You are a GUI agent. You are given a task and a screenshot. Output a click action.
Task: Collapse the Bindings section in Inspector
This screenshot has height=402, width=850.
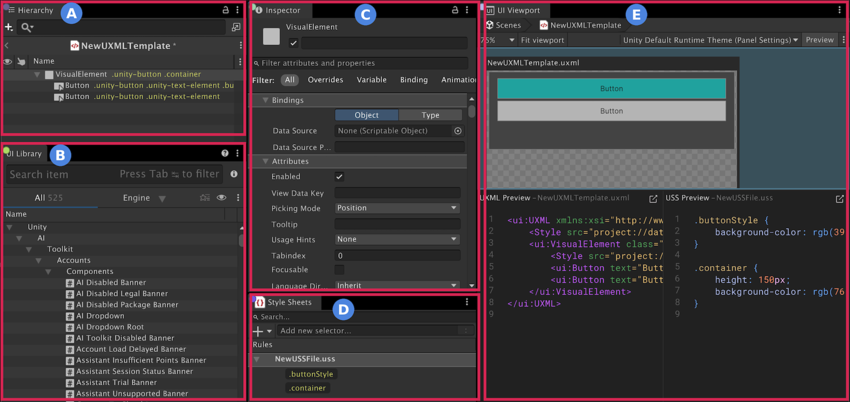(266, 100)
